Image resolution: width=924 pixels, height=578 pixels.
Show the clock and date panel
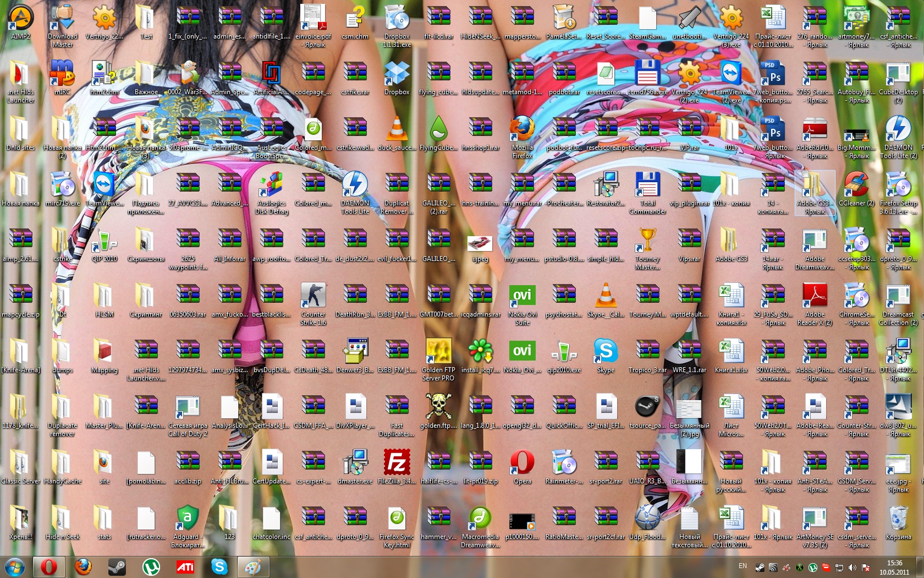[x=894, y=567]
